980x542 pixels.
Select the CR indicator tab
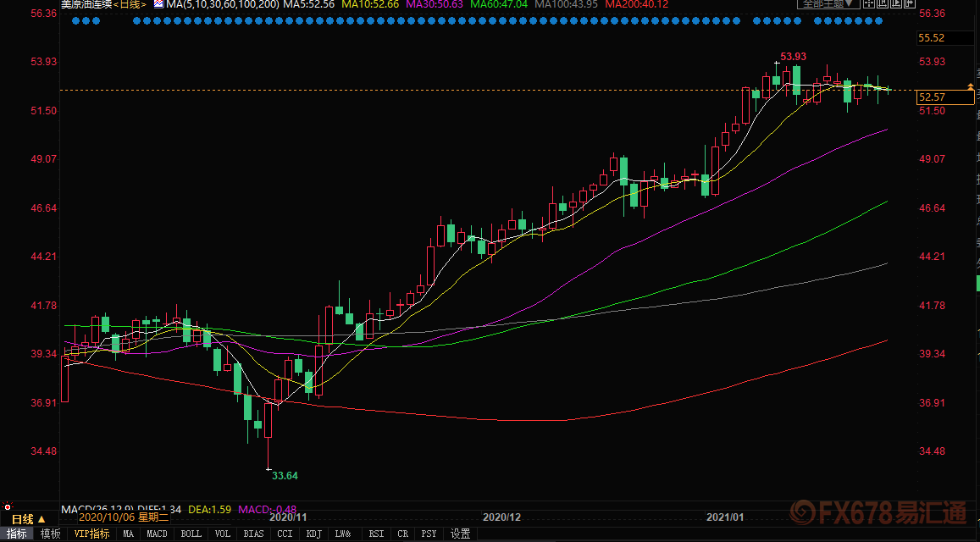[402, 534]
